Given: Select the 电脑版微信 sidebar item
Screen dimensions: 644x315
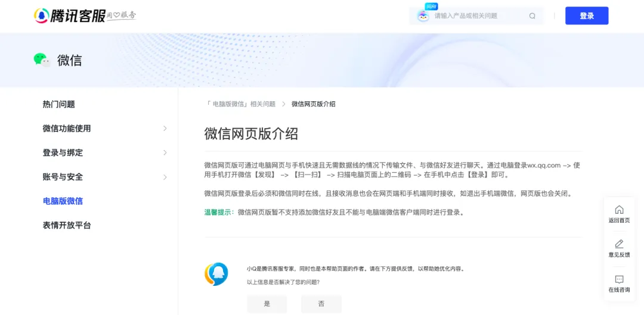Looking at the screenshot, I should pos(63,201).
